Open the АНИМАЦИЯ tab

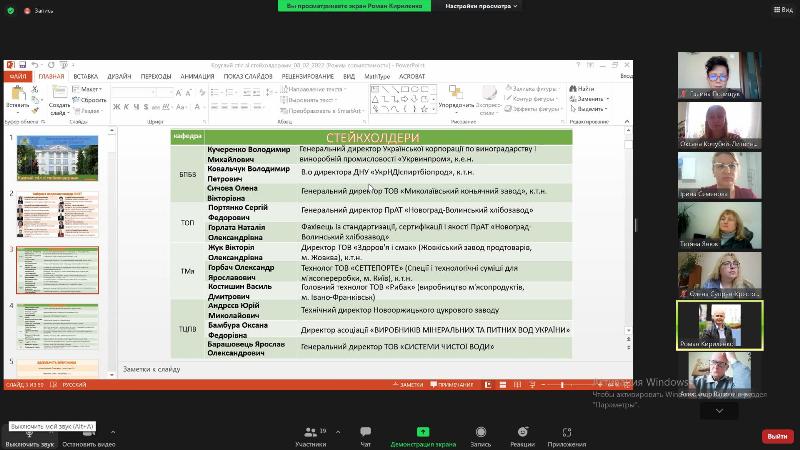coord(197,77)
